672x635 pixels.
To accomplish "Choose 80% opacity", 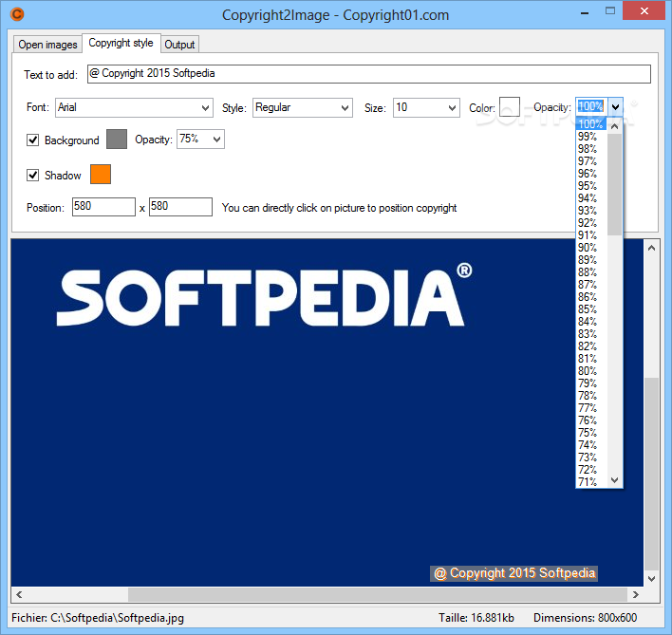I will 591,371.
